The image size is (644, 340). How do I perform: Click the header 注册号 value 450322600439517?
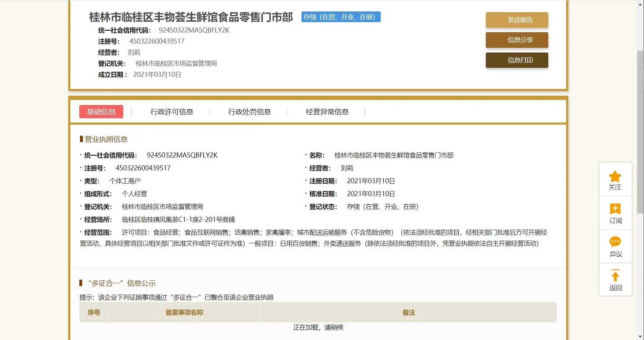pos(157,41)
